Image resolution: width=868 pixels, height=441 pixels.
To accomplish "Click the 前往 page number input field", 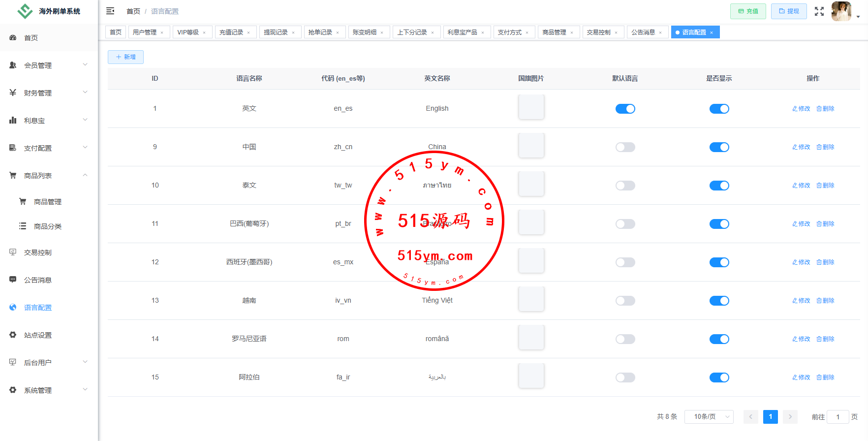I will coord(837,417).
